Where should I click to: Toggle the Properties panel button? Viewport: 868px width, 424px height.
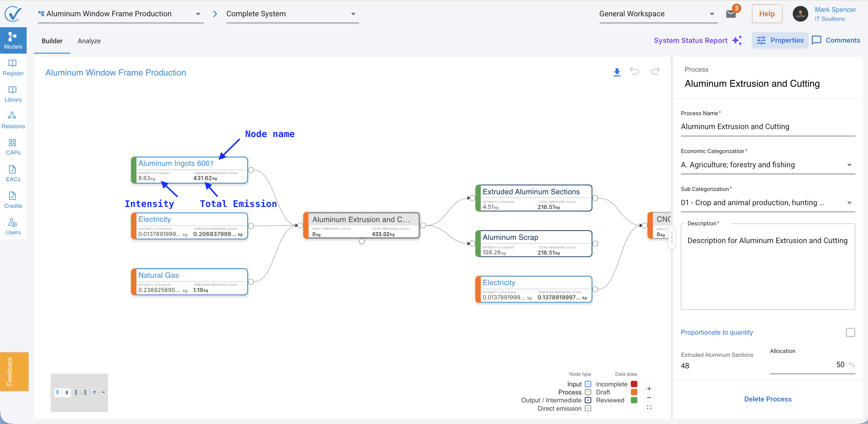pyautogui.click(x=780, y=41)
